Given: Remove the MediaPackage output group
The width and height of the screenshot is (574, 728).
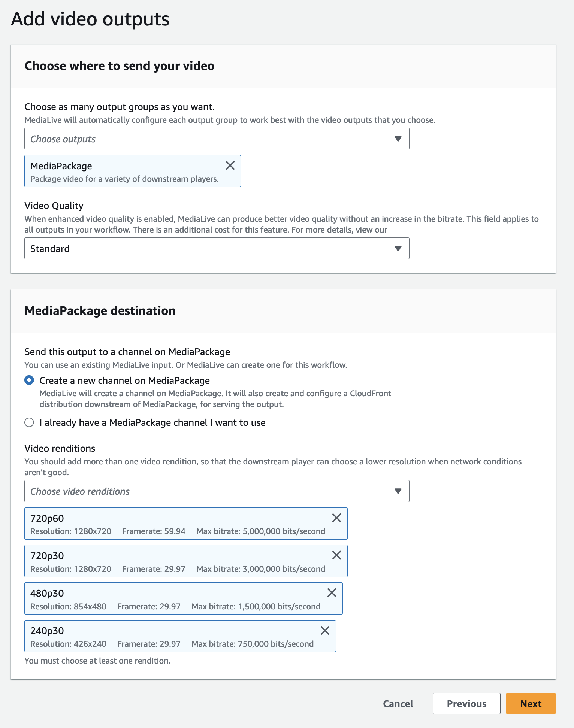Looking at the screenshot, I should pos(230,166).
